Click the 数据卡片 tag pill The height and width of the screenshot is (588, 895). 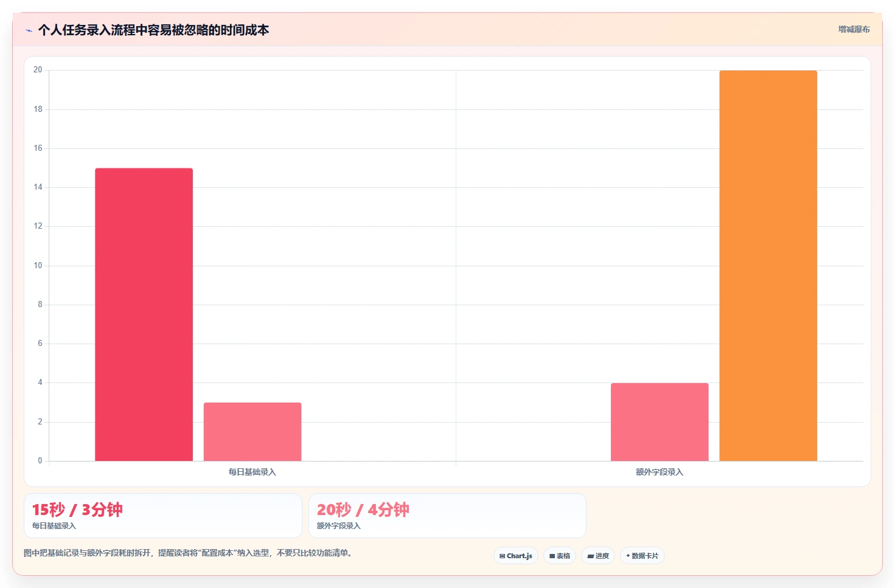click(x=643, y=556)
